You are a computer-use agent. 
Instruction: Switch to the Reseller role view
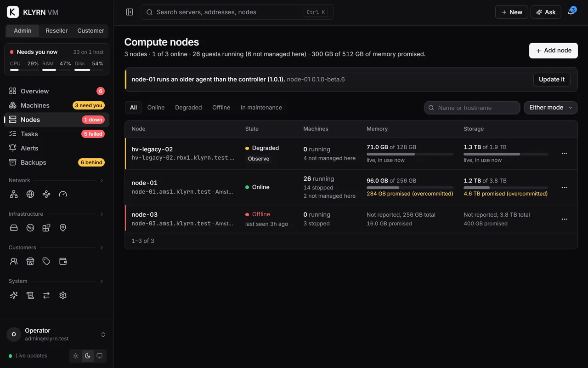click(57, 31)
